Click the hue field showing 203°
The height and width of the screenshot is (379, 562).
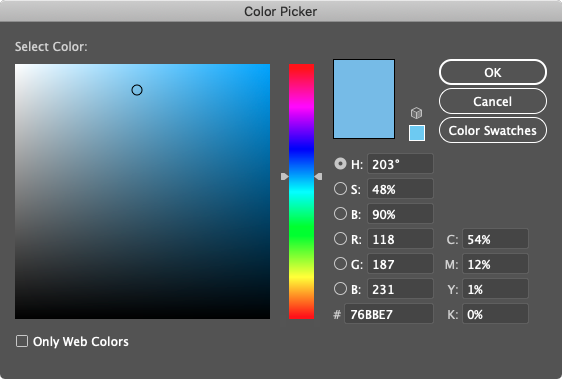pos(400,164)
